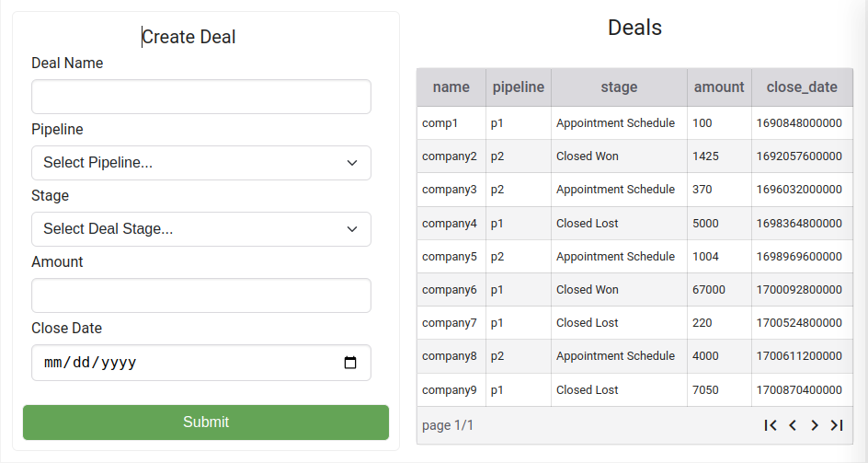Click the Close Date mm/dd/yyyy field
The width and height of the screenshot is (868, 463).
coord(201,363)
